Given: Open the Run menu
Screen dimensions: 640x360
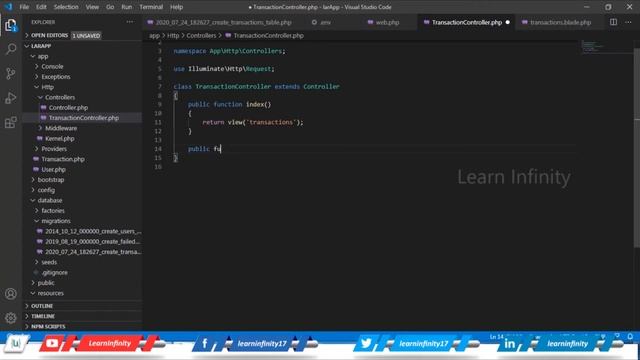Looking at the screenshot, I should pos(127,7).
